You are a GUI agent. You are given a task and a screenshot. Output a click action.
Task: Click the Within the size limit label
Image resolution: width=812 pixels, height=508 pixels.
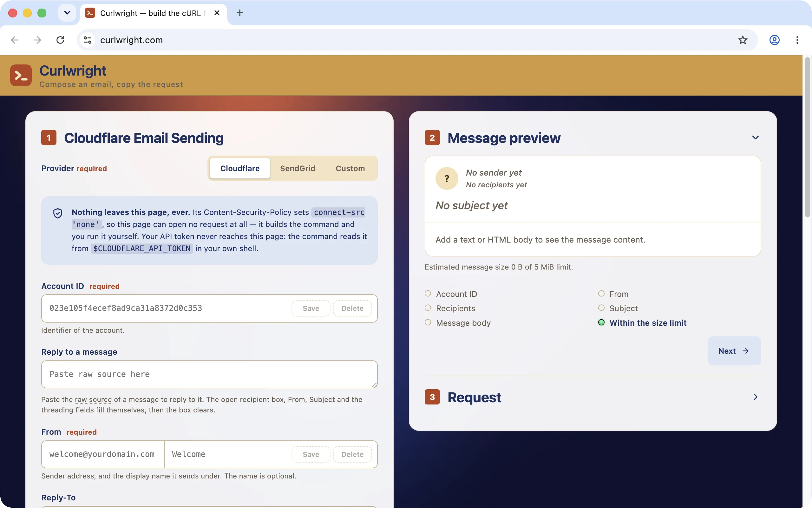coord(648,323)
